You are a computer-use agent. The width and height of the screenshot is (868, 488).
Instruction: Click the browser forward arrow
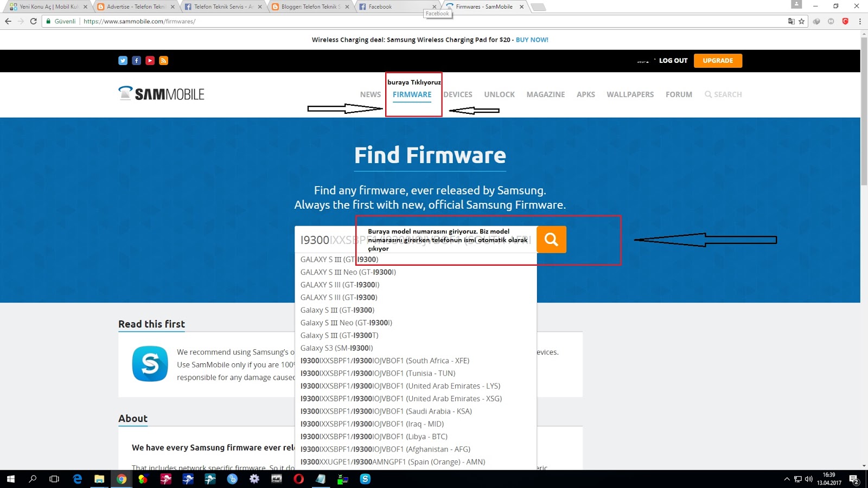coord(21,21)
